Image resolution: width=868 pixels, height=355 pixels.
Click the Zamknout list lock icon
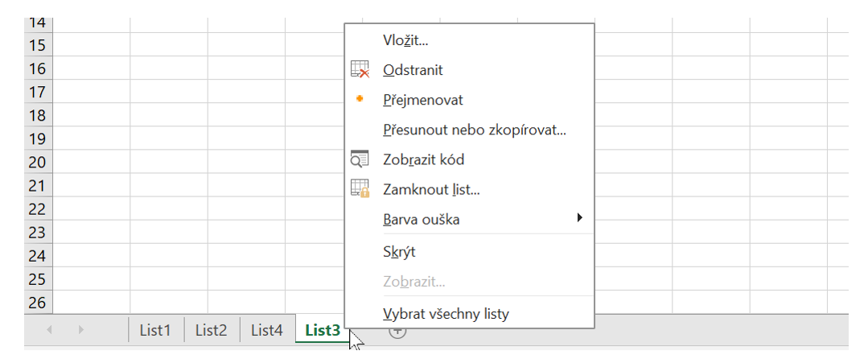(x=360, y=189)
